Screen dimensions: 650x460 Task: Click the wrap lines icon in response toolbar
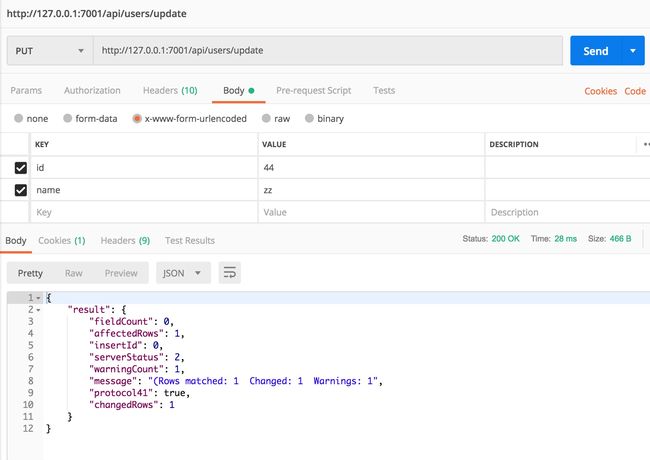pos(230,273)
